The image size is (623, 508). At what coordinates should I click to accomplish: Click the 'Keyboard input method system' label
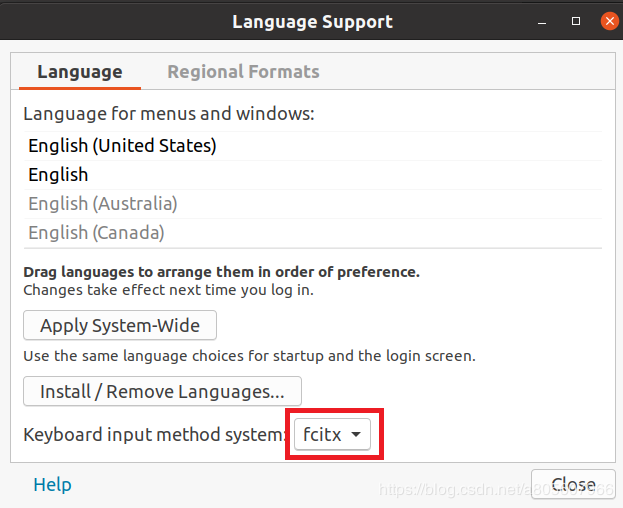(x=155, y=436)
